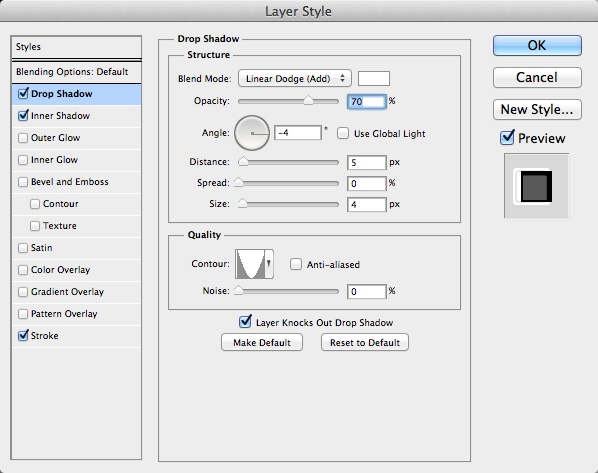
Task: Click the Distance value input field
Action: pyautogui.click(x=367, y=162)
